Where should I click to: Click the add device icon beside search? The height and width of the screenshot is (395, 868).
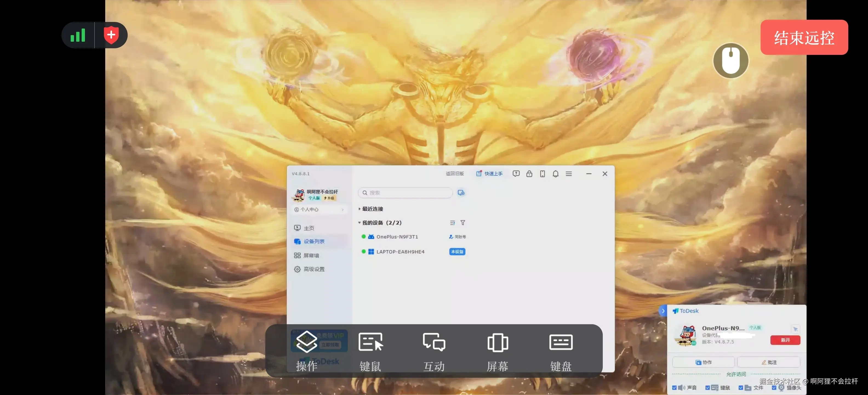[x=461, y=193]
